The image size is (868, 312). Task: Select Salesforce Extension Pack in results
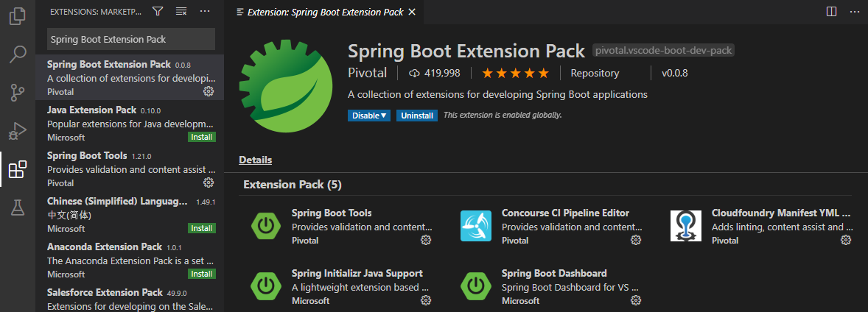pyautogui.click(x=130, y=297)
